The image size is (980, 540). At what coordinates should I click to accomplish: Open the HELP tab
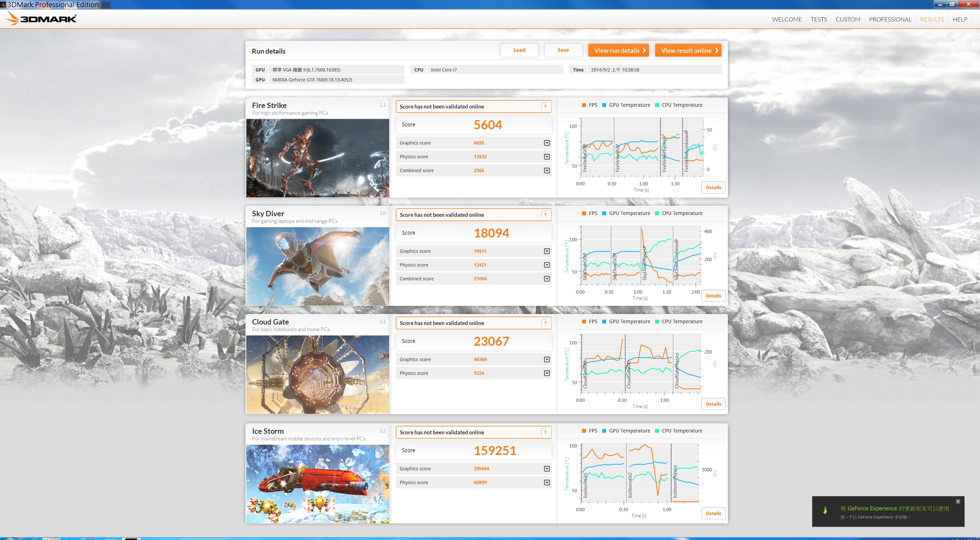point(960,19)
